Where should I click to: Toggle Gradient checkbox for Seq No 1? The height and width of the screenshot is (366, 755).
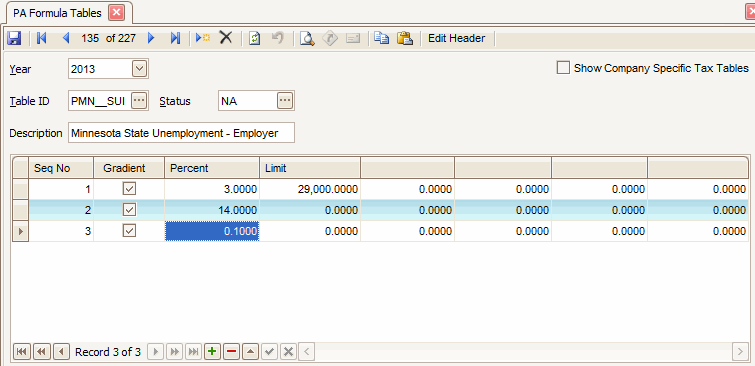point(129,189)
